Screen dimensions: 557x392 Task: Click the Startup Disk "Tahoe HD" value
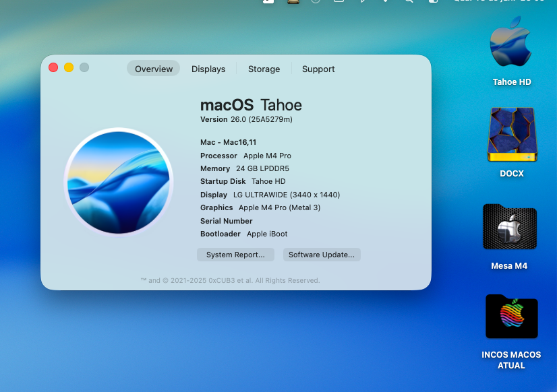coord(268,181)
